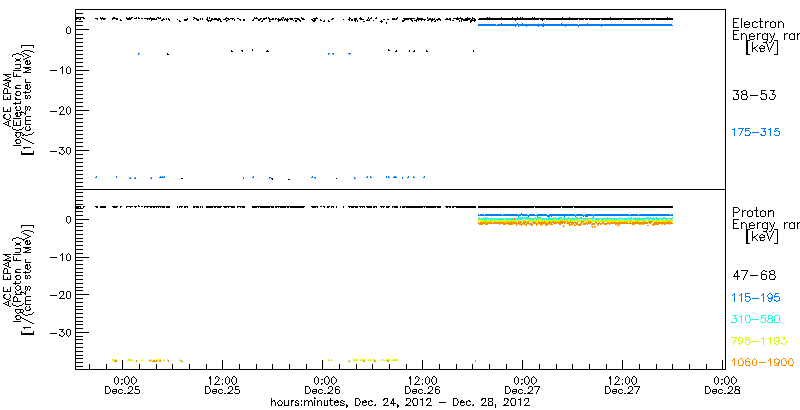Click the 115-195 blue proton legend label

pos(756,298)
